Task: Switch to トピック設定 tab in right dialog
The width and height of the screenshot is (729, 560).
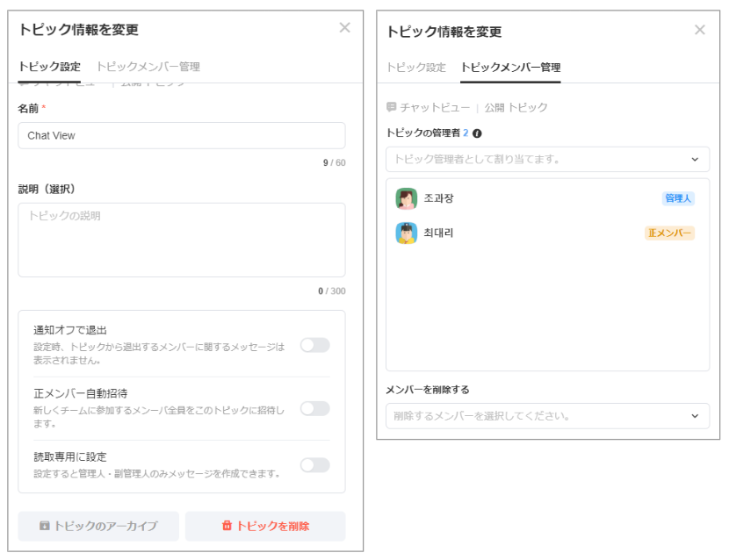Action: click(416, 68)
